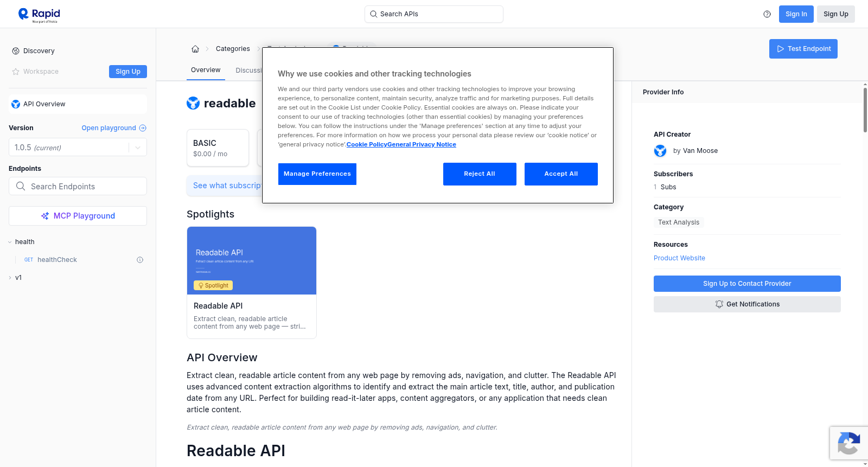Switch to the Overview tab

(x=206, y=70)
